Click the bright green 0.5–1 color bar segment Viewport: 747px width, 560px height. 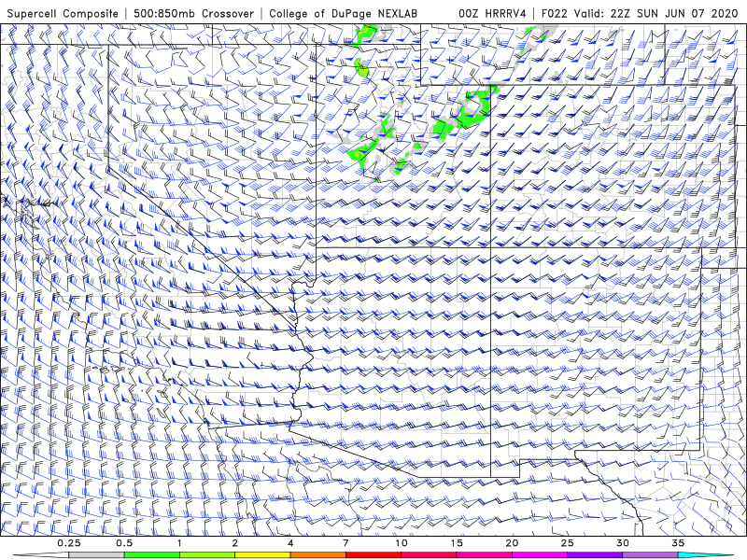point(152,555)
